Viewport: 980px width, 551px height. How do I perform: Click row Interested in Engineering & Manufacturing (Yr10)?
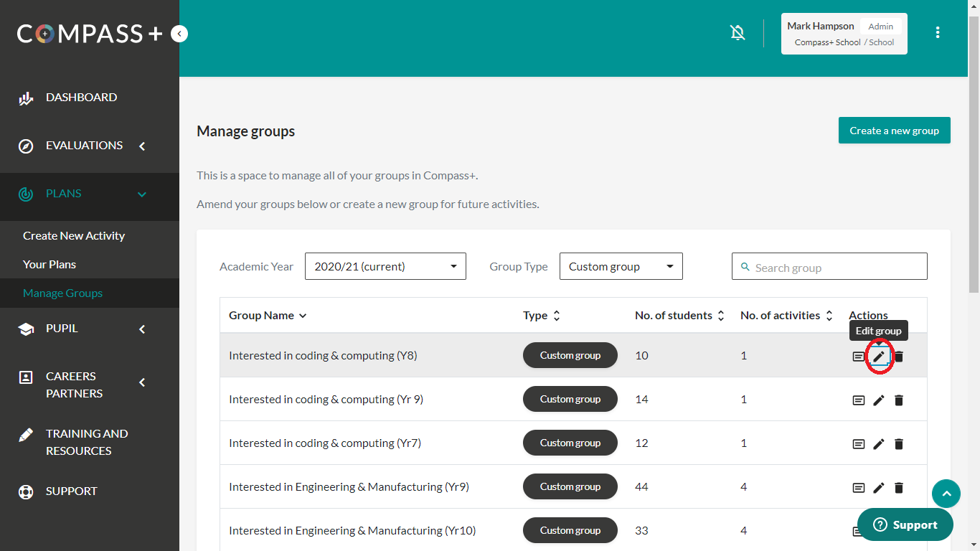click(x=573, y=530)
